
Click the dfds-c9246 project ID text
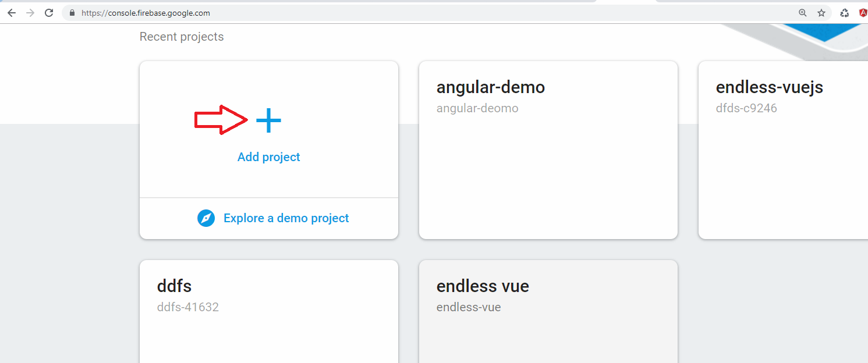click(746, 108)
